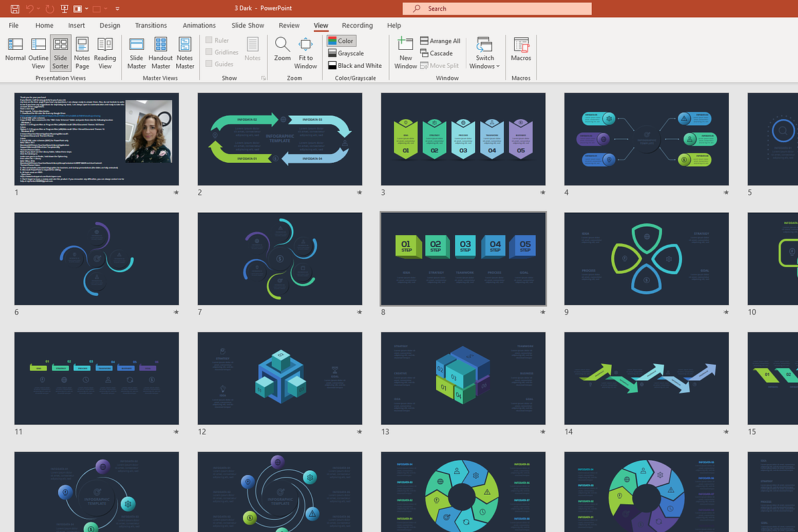Open the Help tab
Screen dimensions: 798x532
[394, 25]
